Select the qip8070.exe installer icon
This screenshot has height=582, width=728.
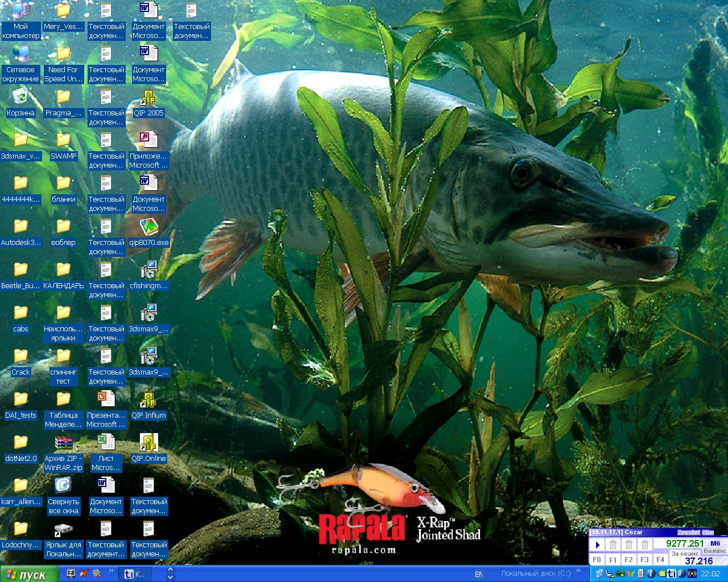tap(148, 227)
